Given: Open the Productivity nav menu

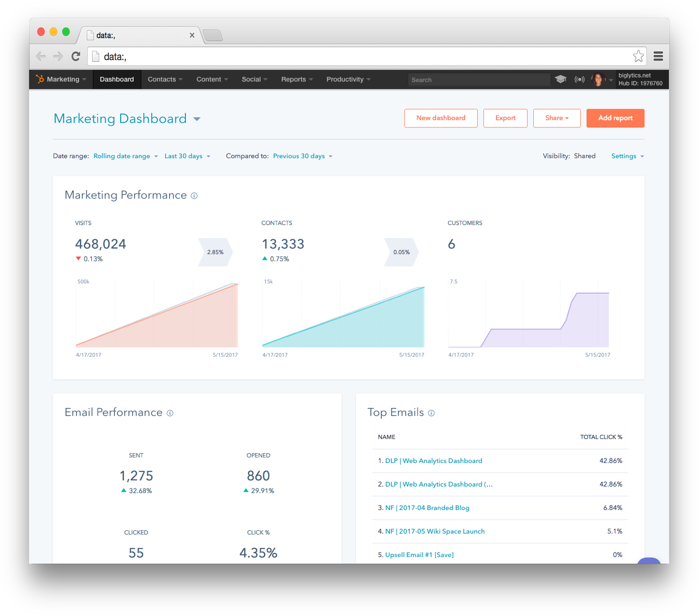Looking at the screenshot, I should pyautogui.click(x=348, y=79).
